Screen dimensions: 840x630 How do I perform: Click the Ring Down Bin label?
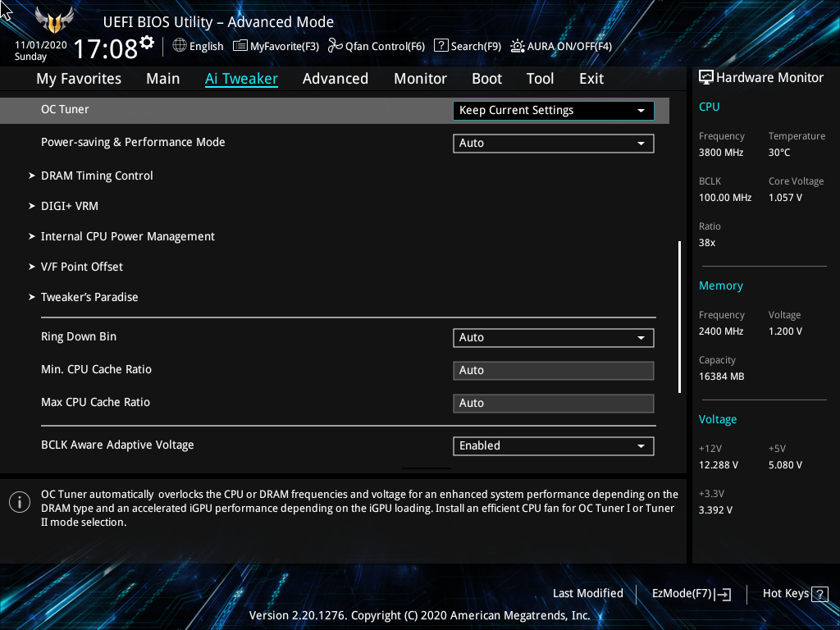point(79,337)
